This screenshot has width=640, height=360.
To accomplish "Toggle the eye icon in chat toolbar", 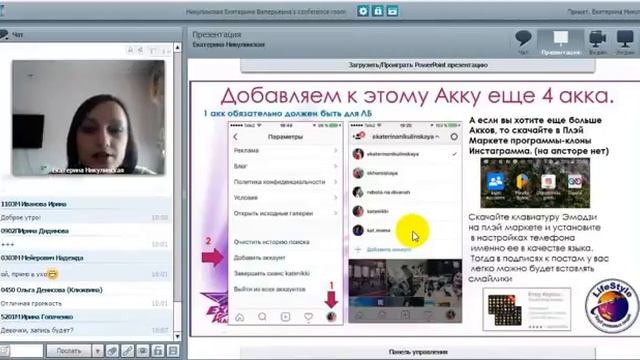I will pyautogui.click(x=142, y=351).
